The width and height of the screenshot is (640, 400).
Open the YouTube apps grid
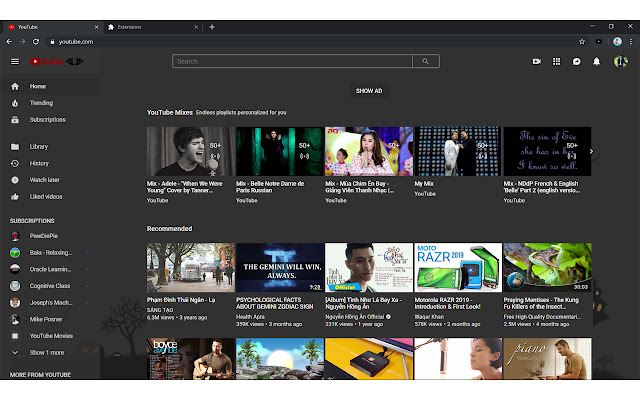[x=557, y=61]
